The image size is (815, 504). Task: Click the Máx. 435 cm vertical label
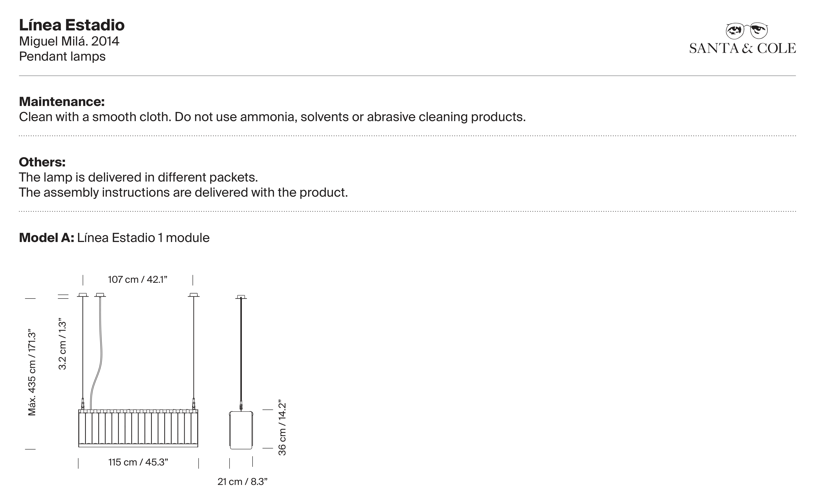[x=32, y=374]
